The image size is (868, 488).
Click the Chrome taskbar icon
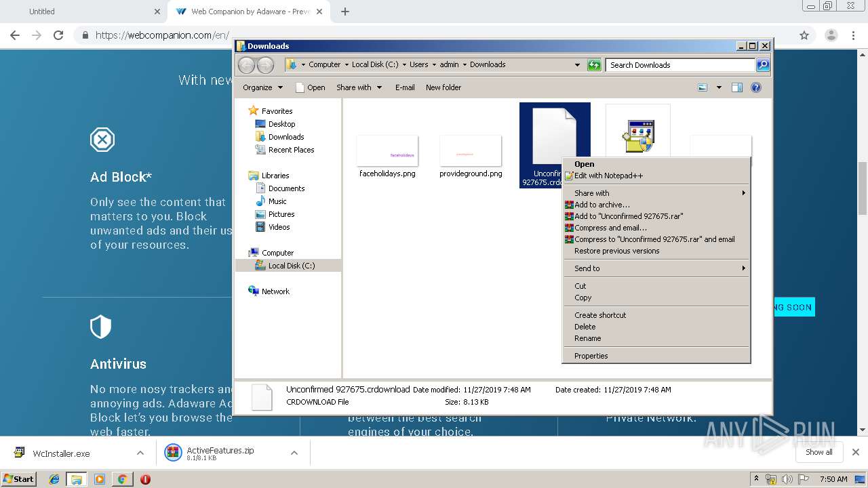(122, 479)
